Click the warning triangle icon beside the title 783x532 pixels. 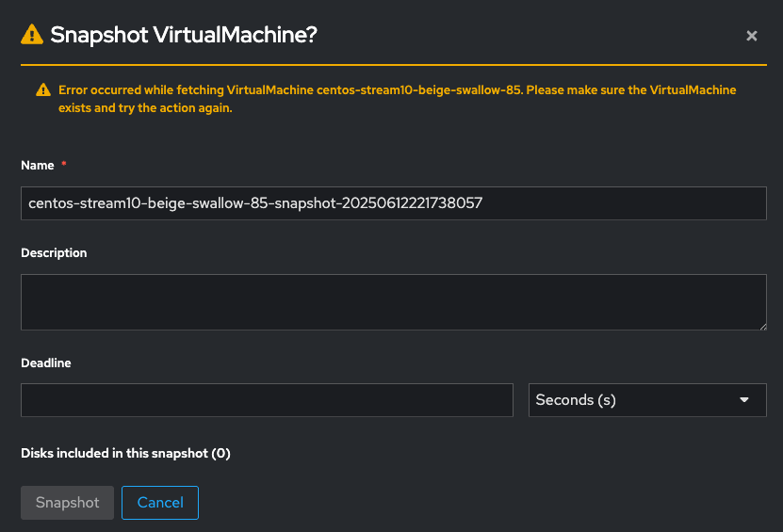32,35
